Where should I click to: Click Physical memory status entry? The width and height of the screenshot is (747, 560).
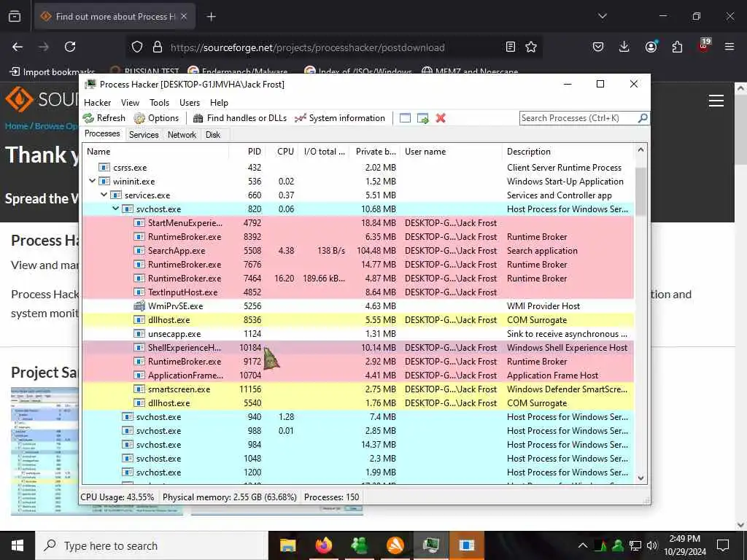230,497
